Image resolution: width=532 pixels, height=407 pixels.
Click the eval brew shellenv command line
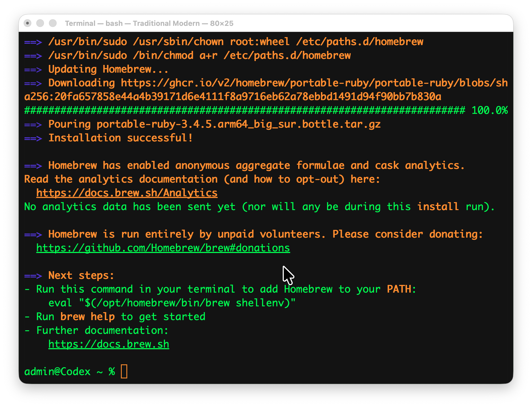[172, 303]
